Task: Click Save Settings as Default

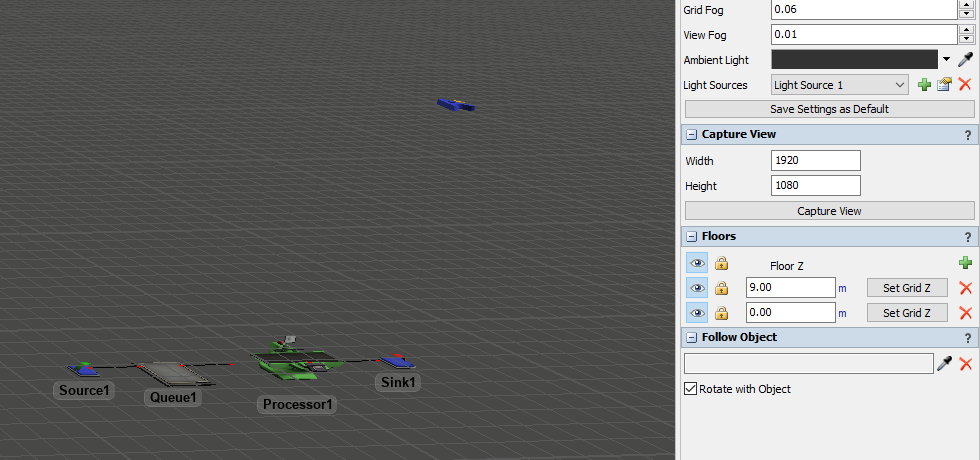Action: pos(829,109)
